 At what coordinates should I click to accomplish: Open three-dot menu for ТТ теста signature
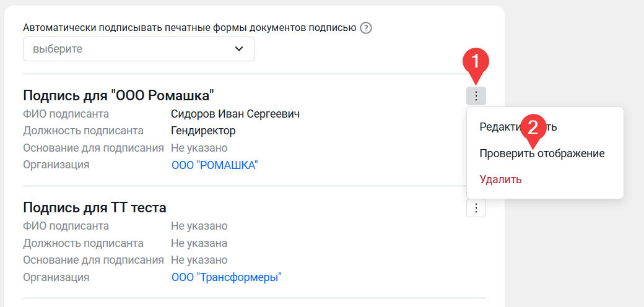476,208
